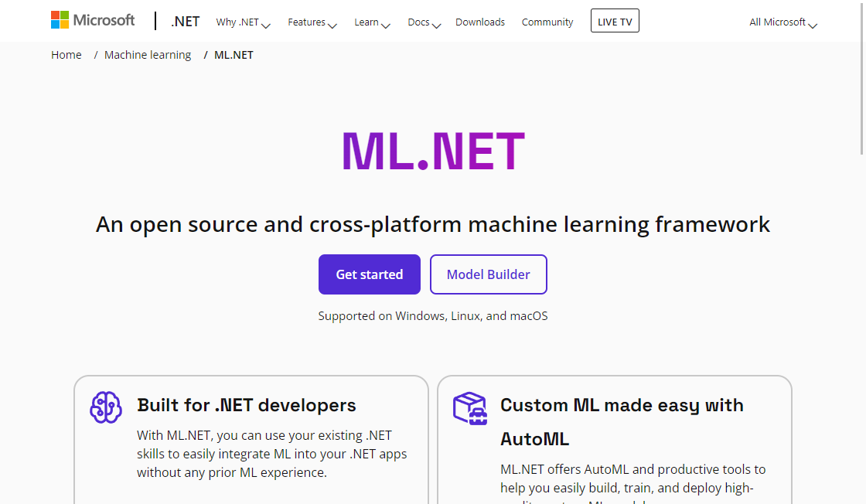Click the large ML.NET title
Viewport: 866px width, 504px height.
point(433,152)
